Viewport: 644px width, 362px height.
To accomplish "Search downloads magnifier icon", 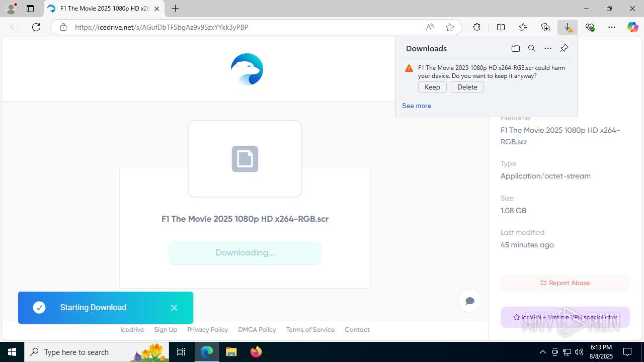I will click(x=531, y=48).
